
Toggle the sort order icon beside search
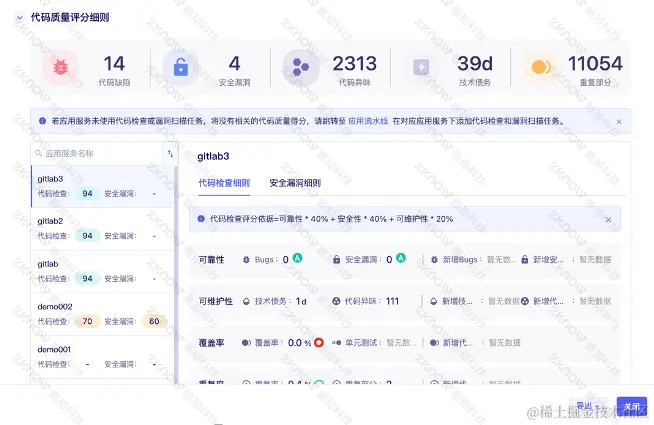coord(170,153)
